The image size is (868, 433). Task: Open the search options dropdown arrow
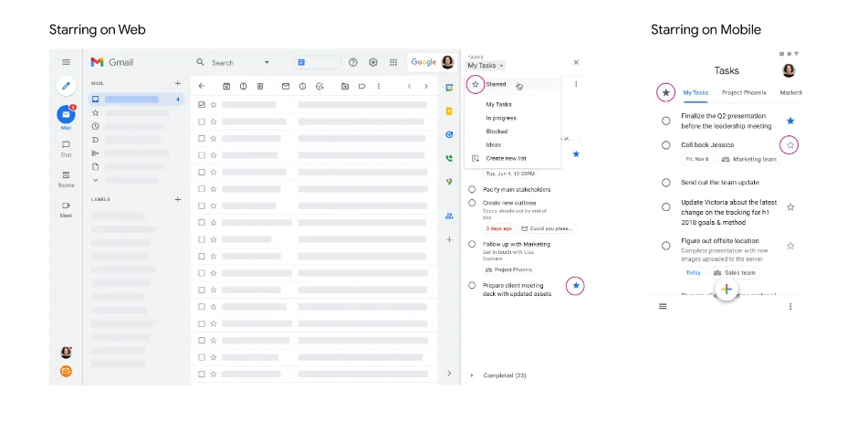(x=267, y=63)
